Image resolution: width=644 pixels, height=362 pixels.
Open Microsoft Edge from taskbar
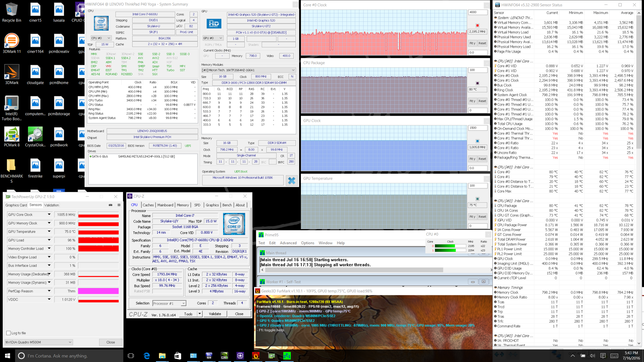pyautogui.click(x=147, y=356)
